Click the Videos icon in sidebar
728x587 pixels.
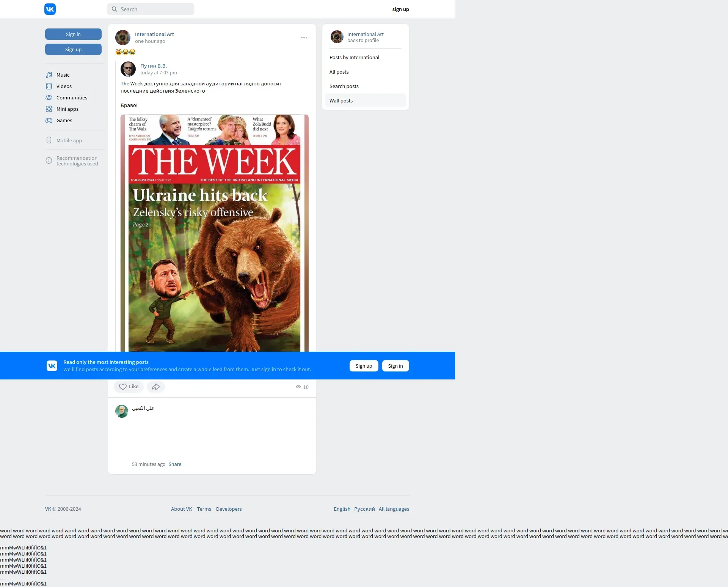tap(49, 86)
